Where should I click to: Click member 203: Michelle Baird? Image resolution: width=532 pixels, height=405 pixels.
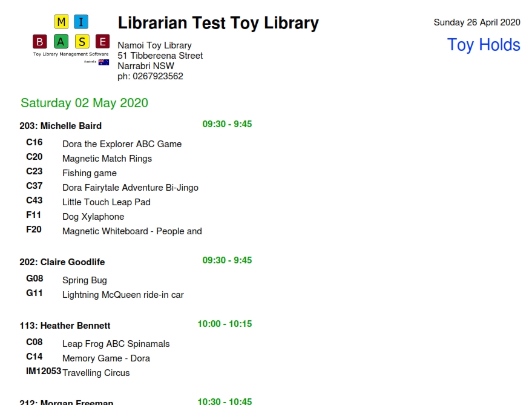tap(61, 126)
